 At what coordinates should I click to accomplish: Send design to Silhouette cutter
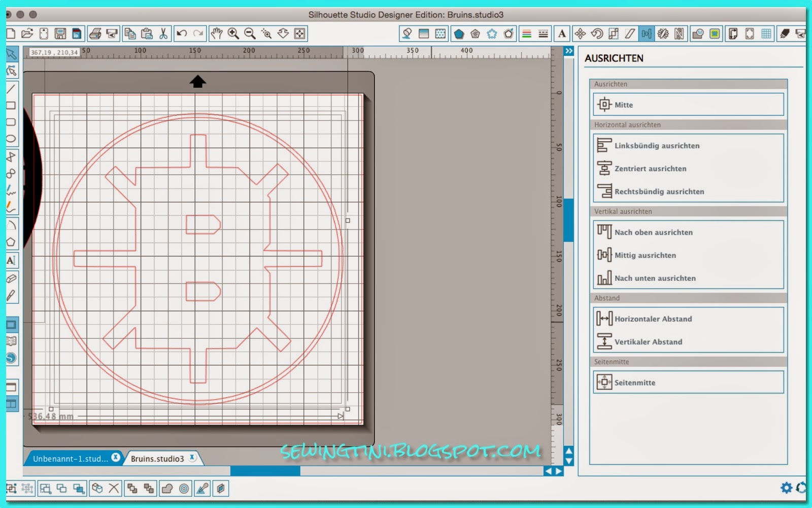pos(112,34)
